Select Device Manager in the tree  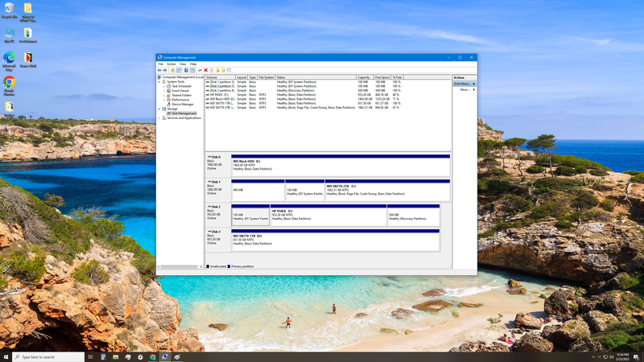(183, 105)
